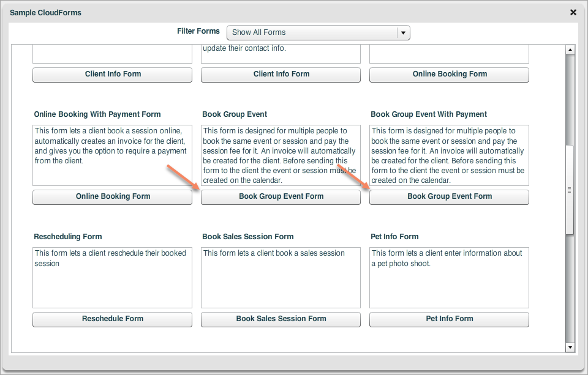This screenshot has height=375, width=588.
Task: Click the vertical scrollbar thumb
Action: [570, 190]
